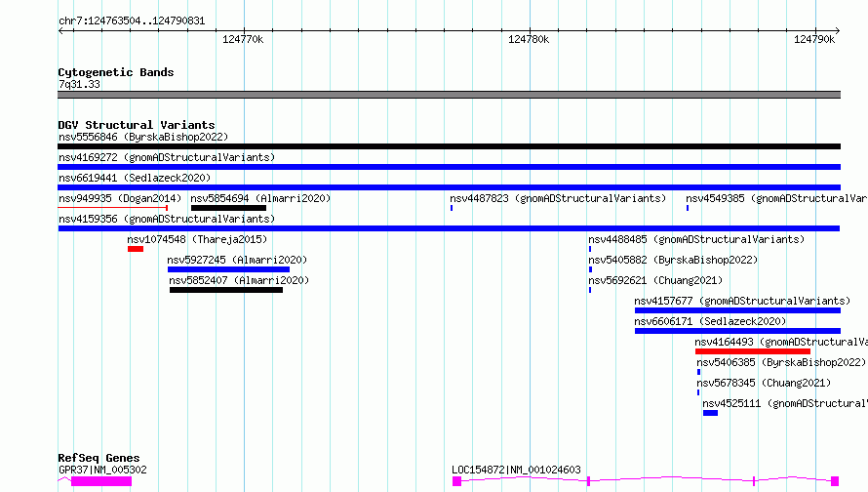
Task: Open nsv4159356 (gnomADStructuralVariants) label
Action: point(167,219)
